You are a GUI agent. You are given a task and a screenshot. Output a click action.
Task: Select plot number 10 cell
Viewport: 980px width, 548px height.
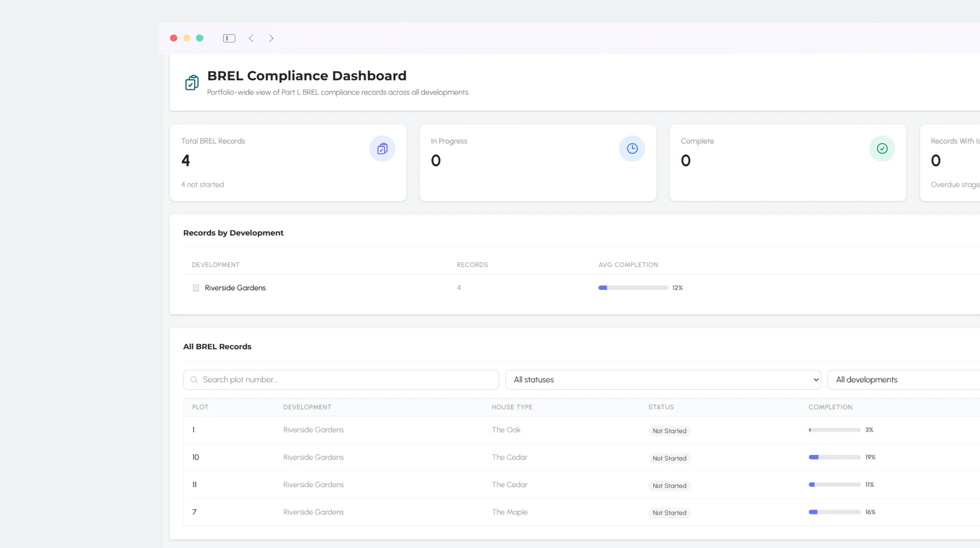pyautogui.click(x=195, y=458)
